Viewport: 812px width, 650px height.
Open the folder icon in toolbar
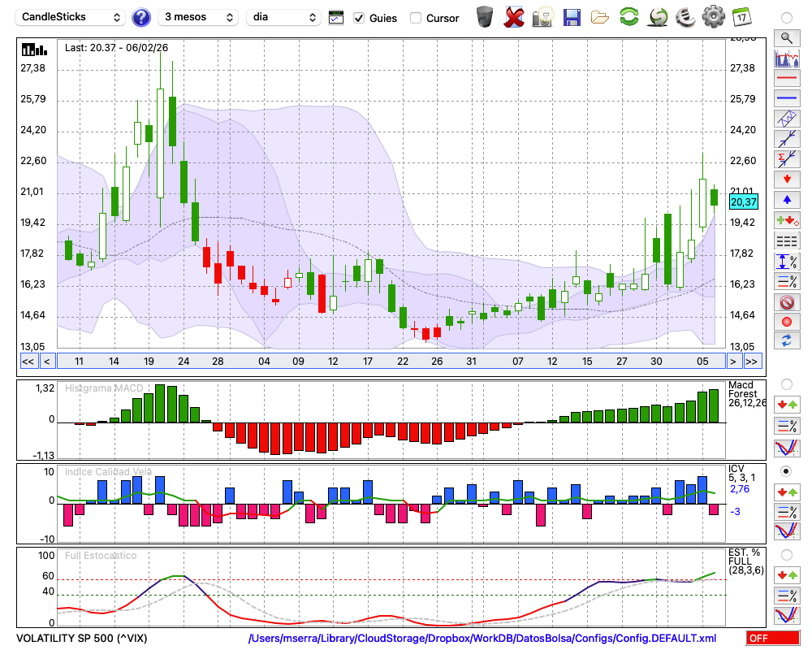pos(600,16)
